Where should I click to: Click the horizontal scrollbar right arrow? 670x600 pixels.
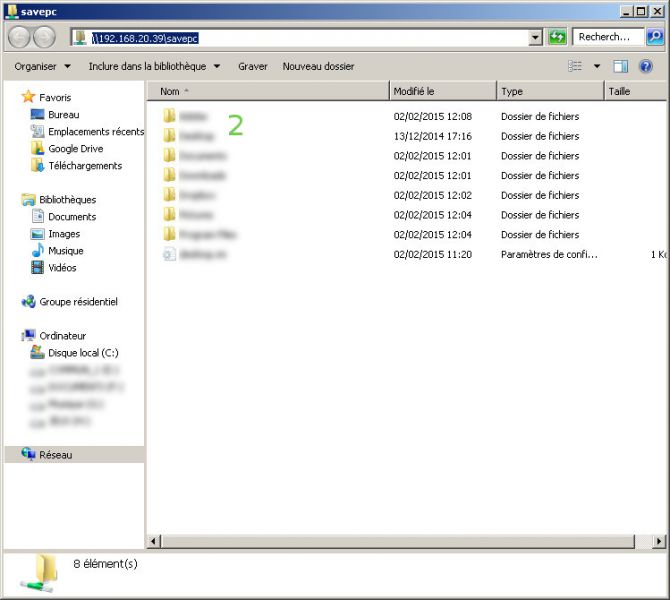pyautogui.click(x=659, y=541)
